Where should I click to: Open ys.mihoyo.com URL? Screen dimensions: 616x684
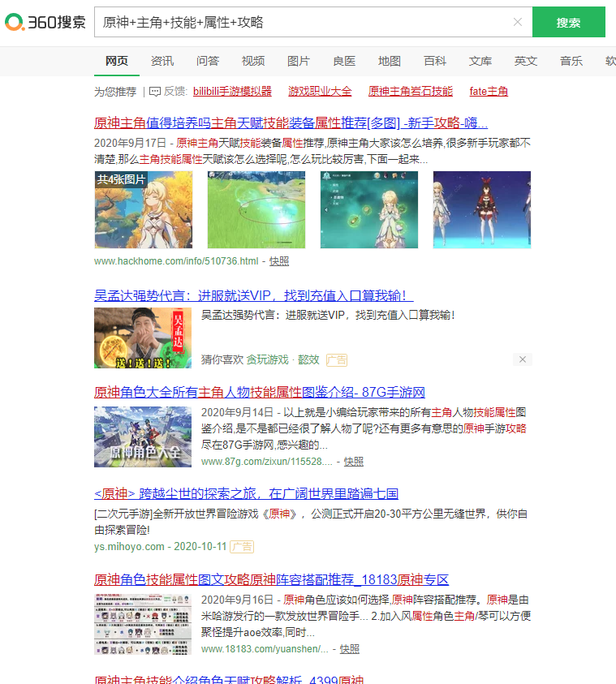[x=129, y=547]
